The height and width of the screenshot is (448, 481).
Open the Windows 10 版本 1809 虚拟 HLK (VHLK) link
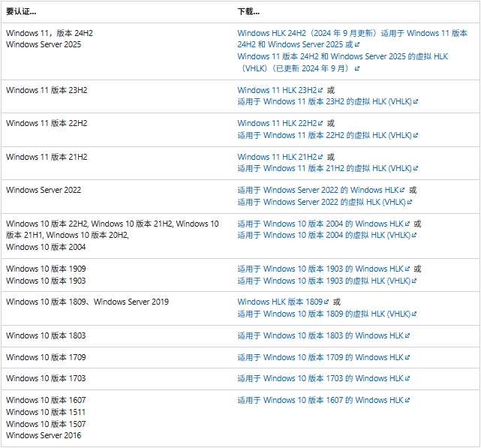coord(324,314)
